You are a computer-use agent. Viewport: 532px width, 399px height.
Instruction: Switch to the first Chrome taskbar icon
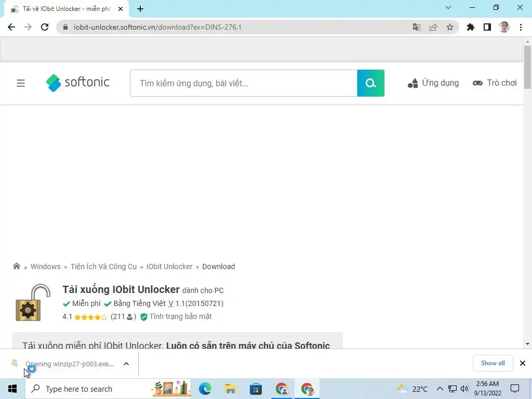[282, 389]
